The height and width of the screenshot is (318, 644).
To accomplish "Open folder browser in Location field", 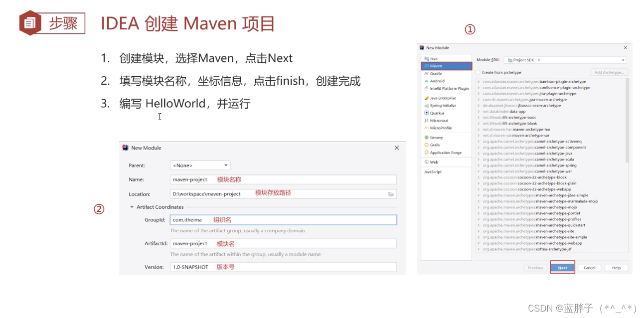I will tap(391, 194).
